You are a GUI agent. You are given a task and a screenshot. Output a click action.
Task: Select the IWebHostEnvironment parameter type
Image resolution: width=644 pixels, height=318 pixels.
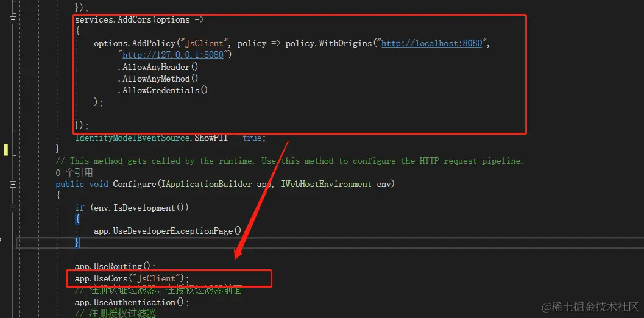327,185
